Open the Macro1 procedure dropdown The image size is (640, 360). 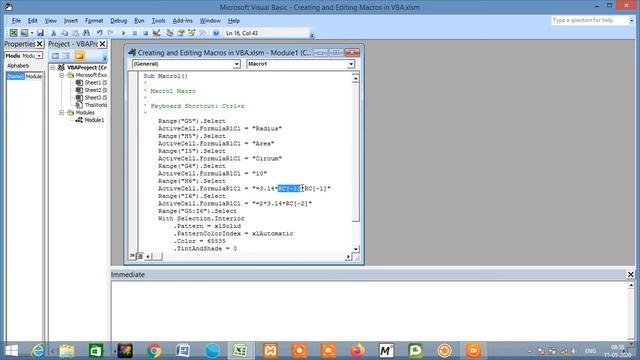point(351,64)
